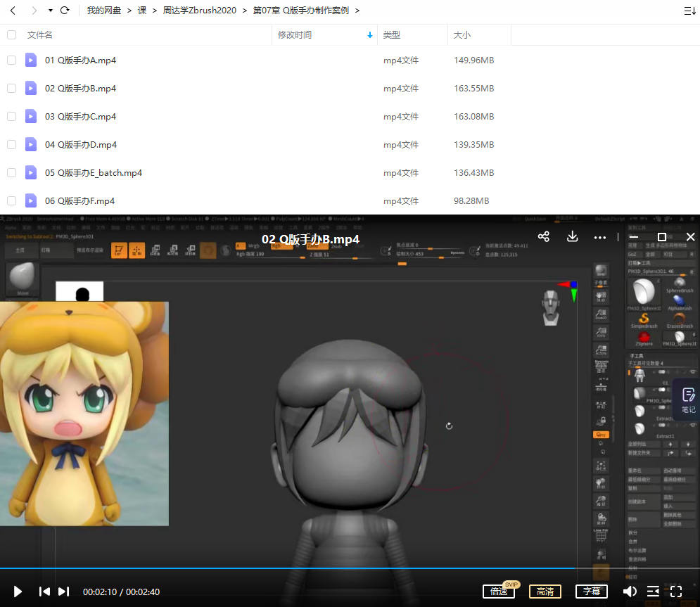
Task: Tick the select-all files checkbox
Action: tap(11, 34)
